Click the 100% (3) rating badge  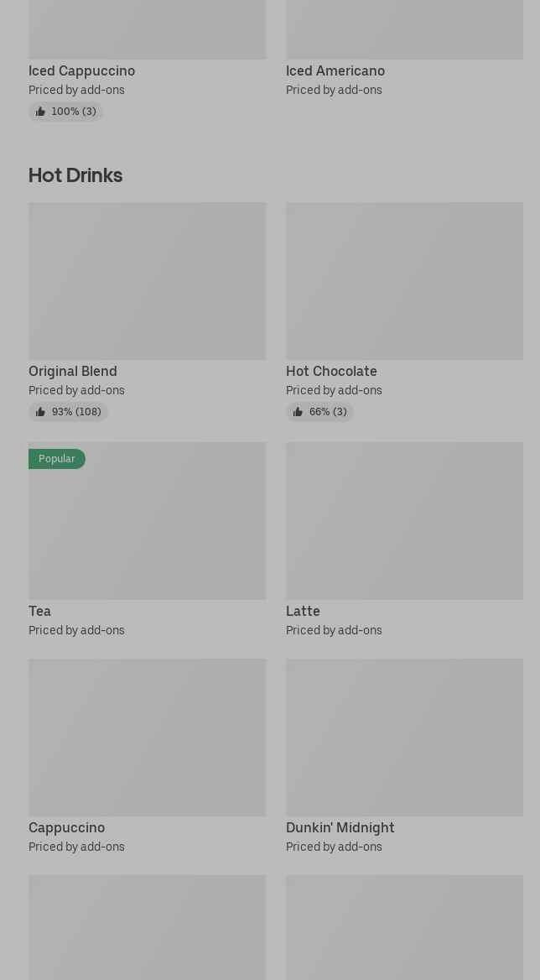(x=65, y=112)
